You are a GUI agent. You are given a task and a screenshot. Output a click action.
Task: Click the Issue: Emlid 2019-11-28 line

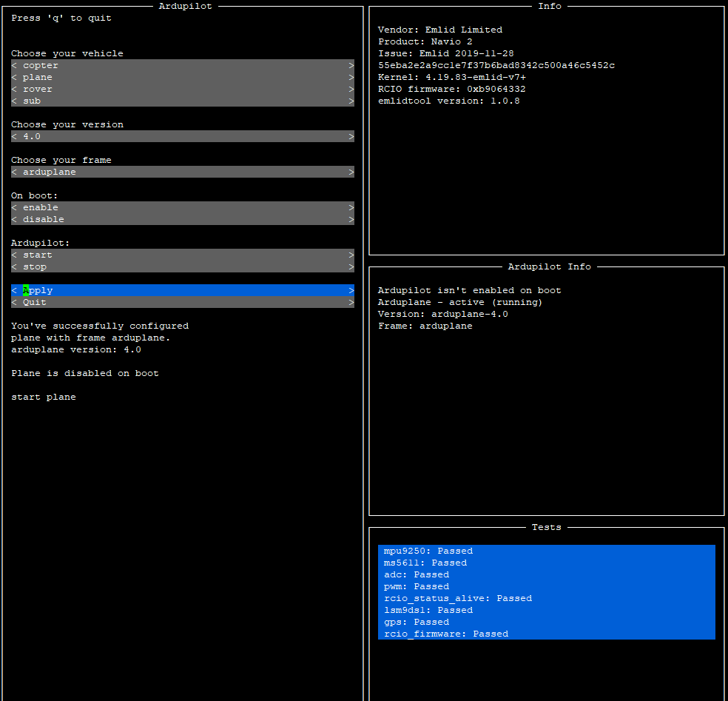tap(445, 53)
